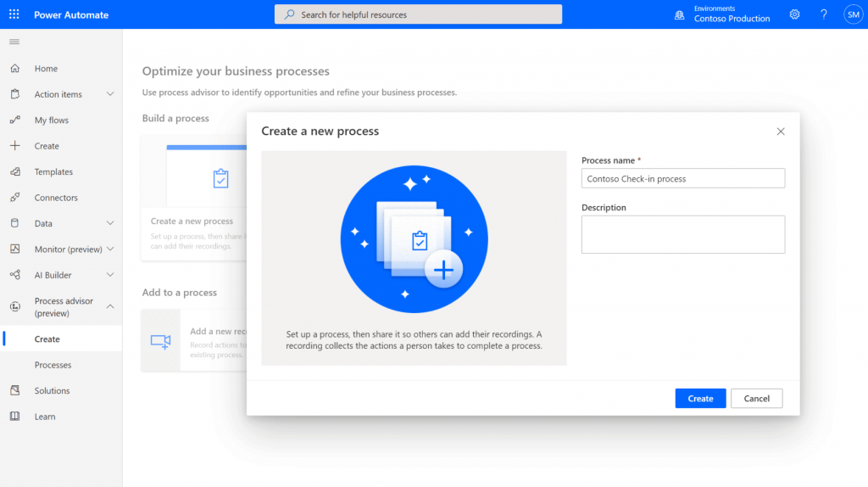Click the Learn book icon
The height and width of the screenshot is (487, 868).
click(x=15, y=416)
